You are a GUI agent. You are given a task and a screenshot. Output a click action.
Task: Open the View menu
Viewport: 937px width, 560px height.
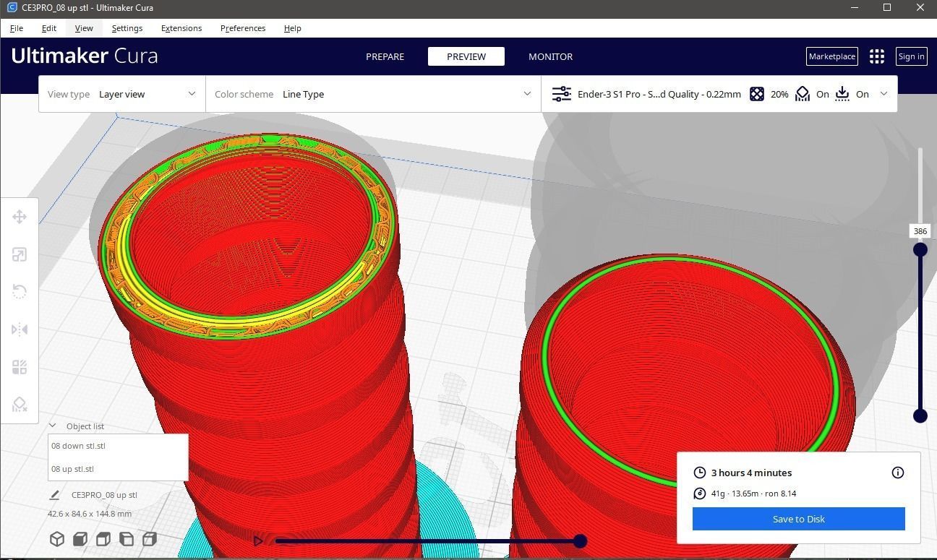coord(84,28)
